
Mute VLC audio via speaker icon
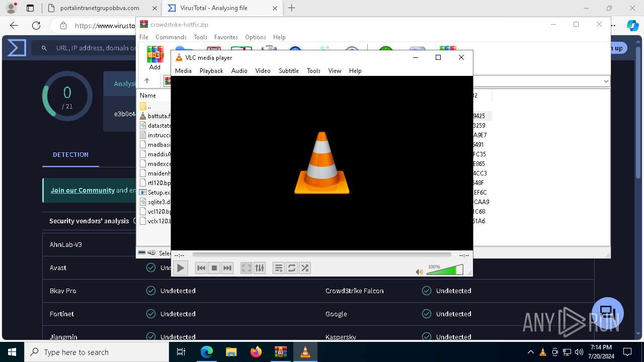[420, 271]
